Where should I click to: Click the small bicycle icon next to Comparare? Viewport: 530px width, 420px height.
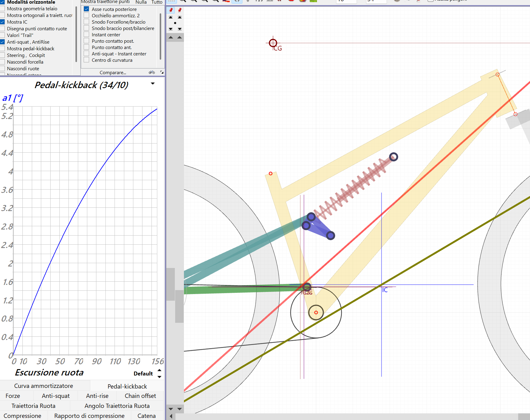(152, 72)
